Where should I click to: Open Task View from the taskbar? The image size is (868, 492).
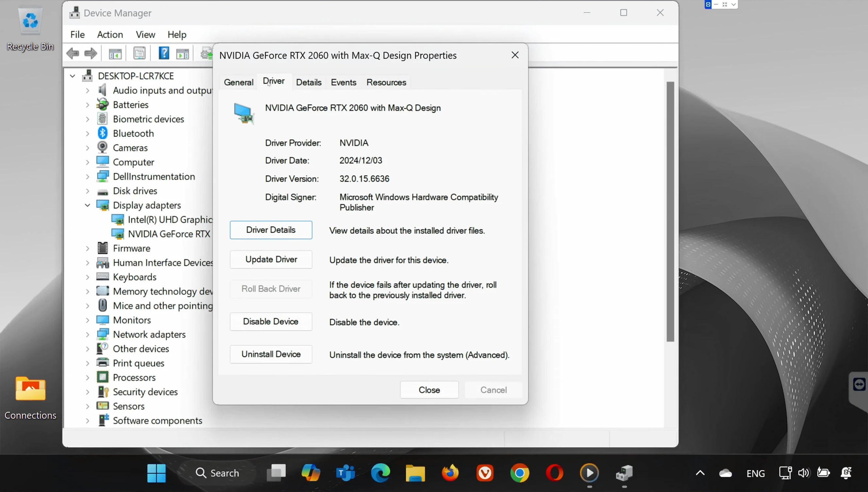[276, 473]
